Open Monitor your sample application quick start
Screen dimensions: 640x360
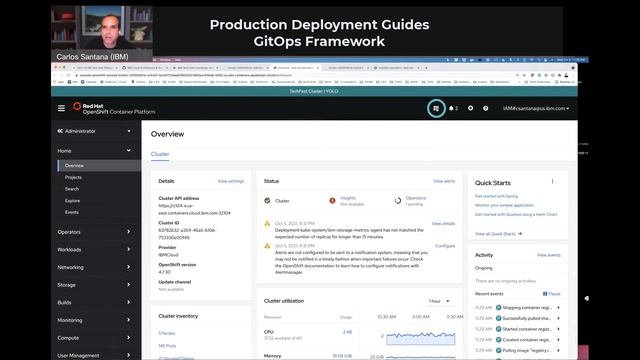(504, 205)
